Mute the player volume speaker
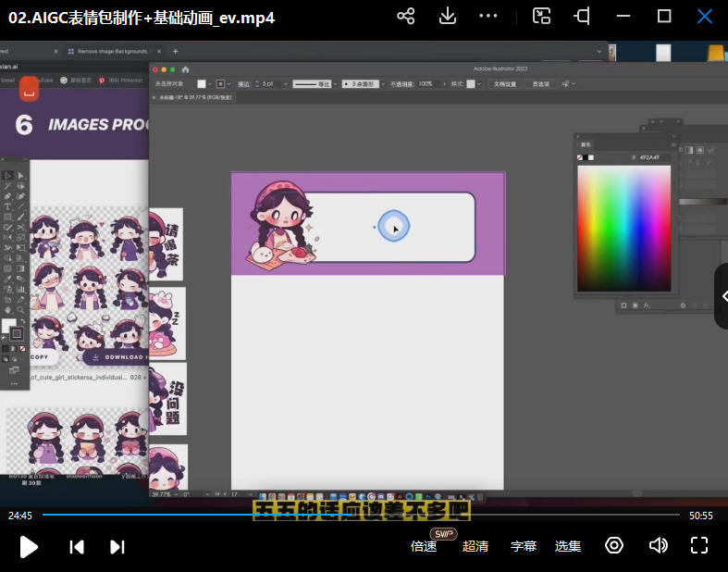Image resolution: width=728 pixels, height=572 pixels. click(x=658, y=545)
